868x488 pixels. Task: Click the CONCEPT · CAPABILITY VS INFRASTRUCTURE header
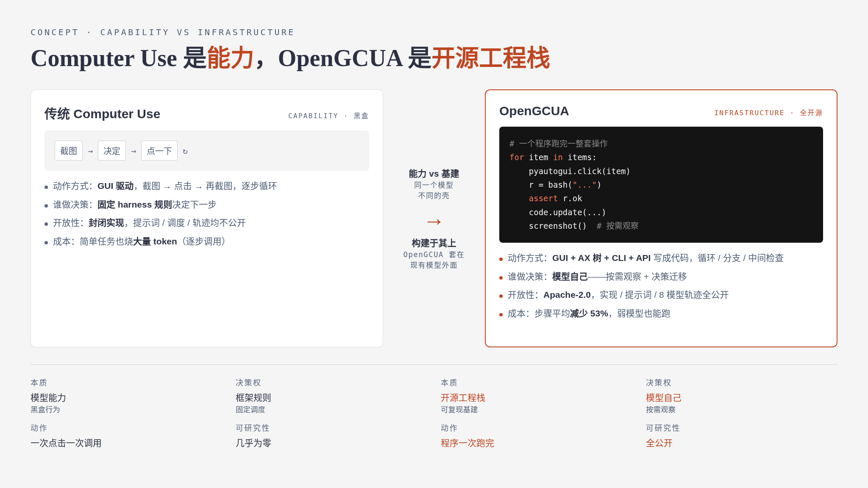(162, 32)
